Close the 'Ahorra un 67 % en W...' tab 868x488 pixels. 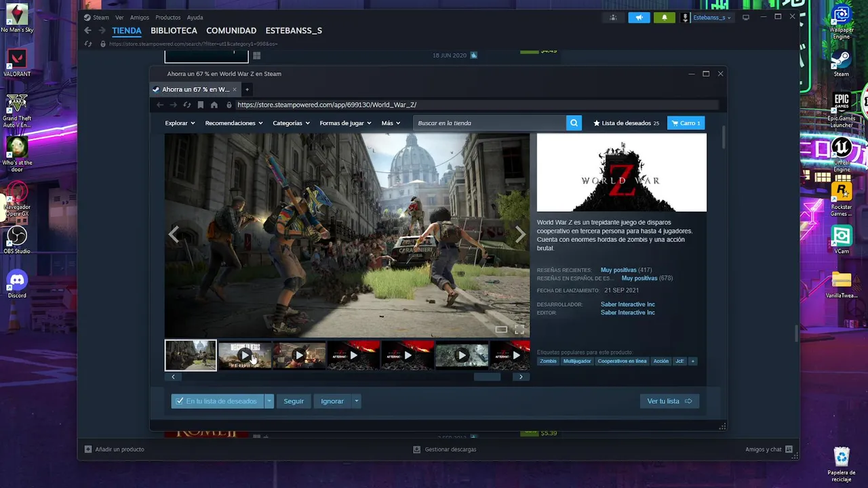[x=235, y=89]
